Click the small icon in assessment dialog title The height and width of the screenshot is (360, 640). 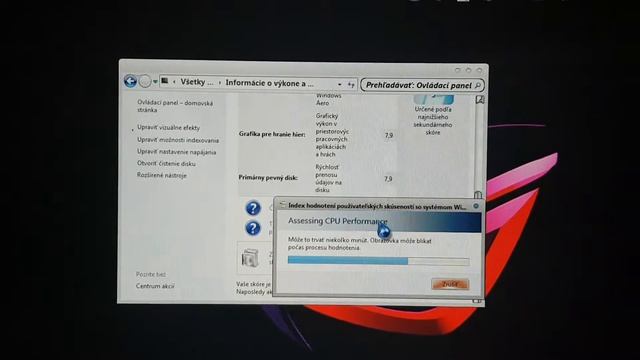[x=282, y=205]
